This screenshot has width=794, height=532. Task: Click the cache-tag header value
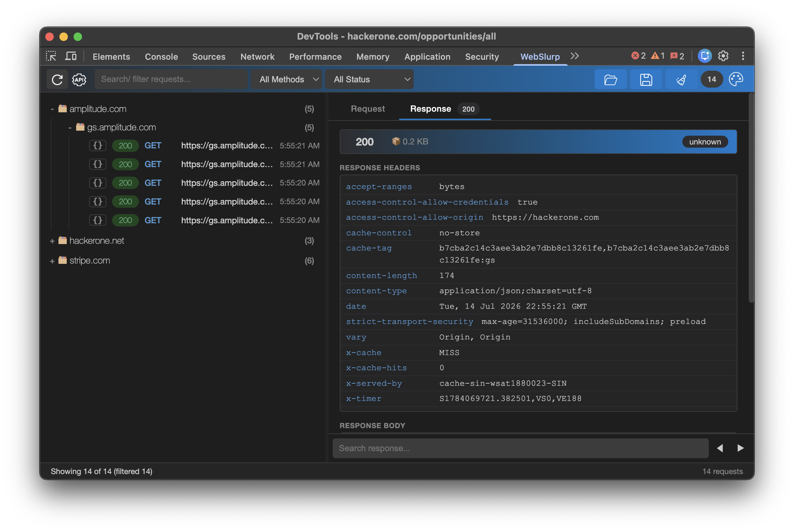coord(584,254)
